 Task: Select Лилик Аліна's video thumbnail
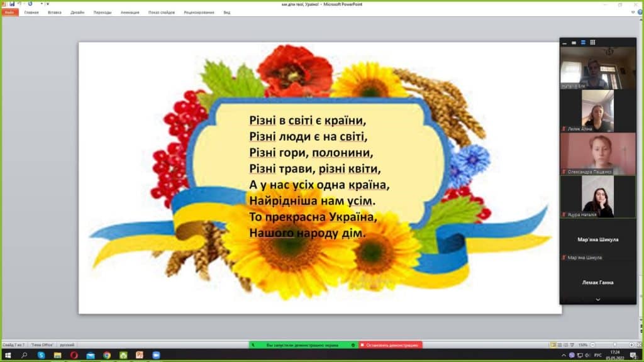coord(597,111)
